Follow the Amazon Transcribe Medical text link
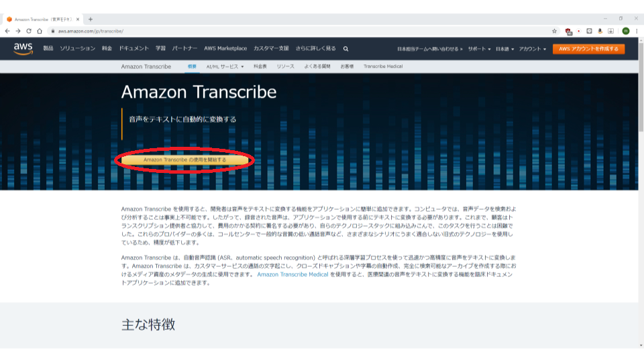This screenshot has width=644, height=362. pos(292,275)
